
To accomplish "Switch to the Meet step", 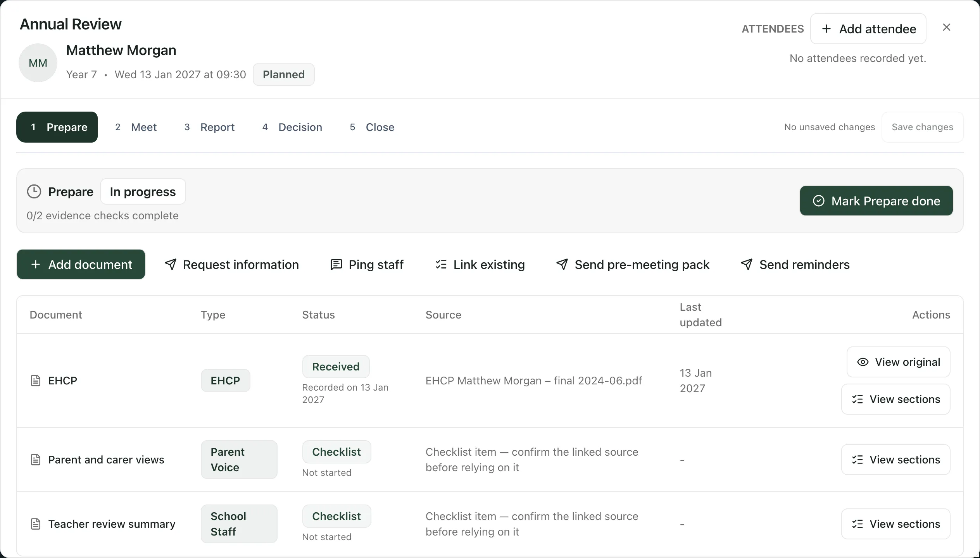I will point(136,127).
